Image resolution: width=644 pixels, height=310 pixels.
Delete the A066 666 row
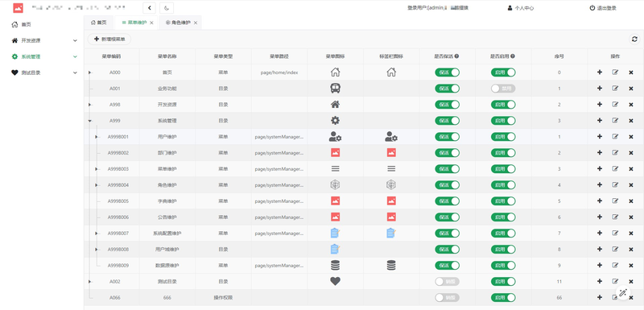point(631,298)
